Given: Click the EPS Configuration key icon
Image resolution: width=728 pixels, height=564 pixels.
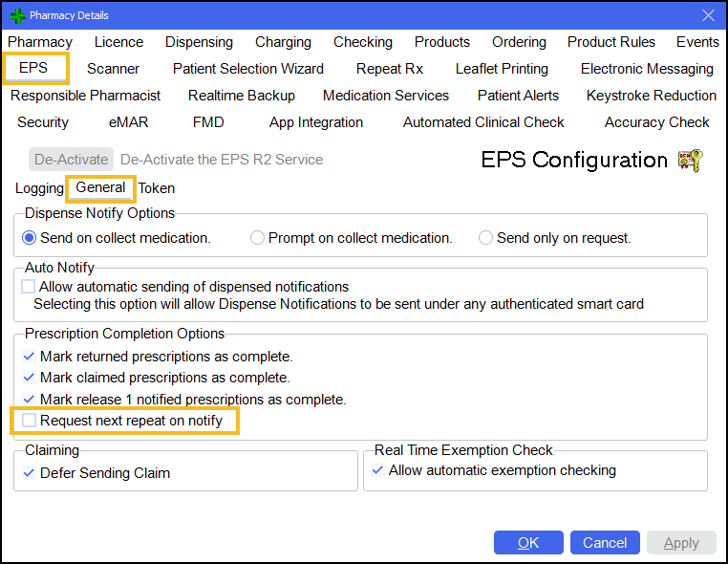Looking at the screenshot, I should 690,160.
